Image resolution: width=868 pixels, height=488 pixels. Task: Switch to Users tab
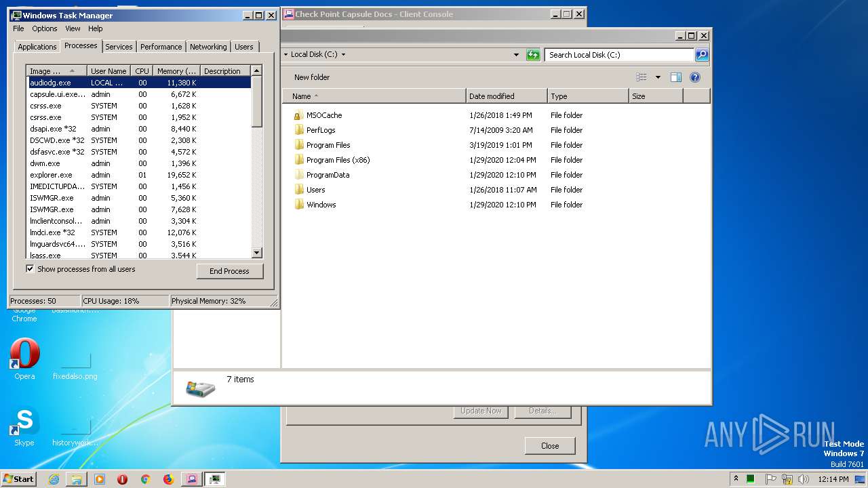(x=244, y=47)
